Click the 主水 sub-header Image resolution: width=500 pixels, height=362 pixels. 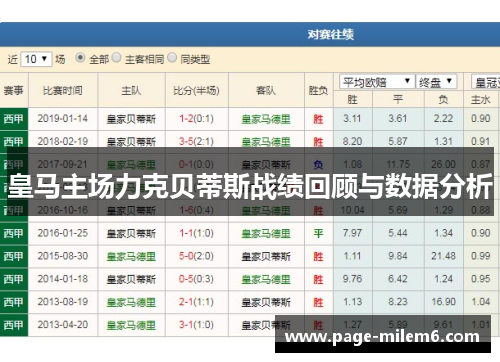[x=481, y=99]
